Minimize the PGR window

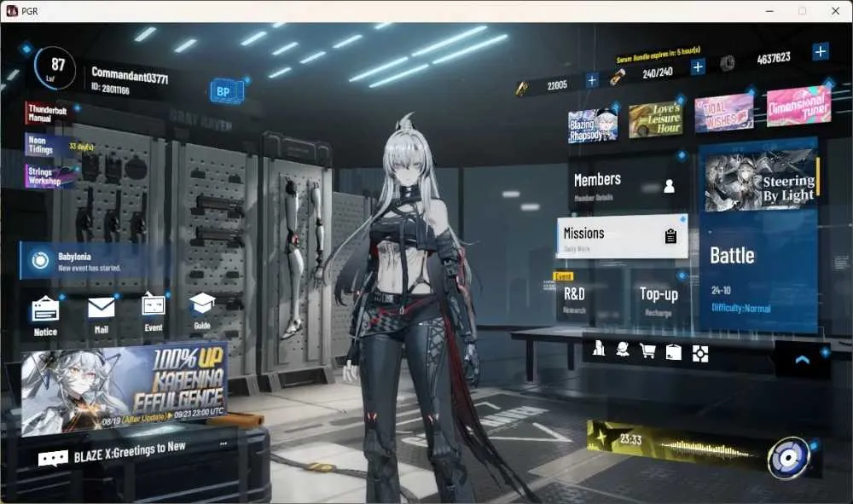[769, 11]
